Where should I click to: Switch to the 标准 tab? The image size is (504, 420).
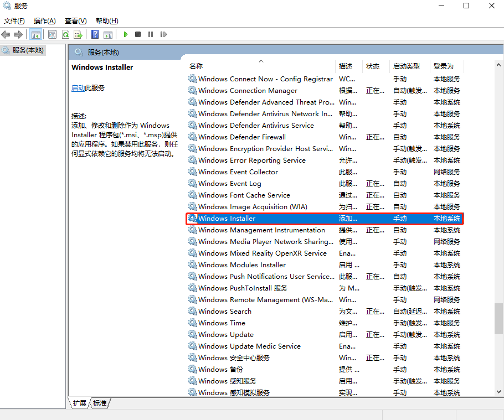pyautogui.click(x=100, y=403)
